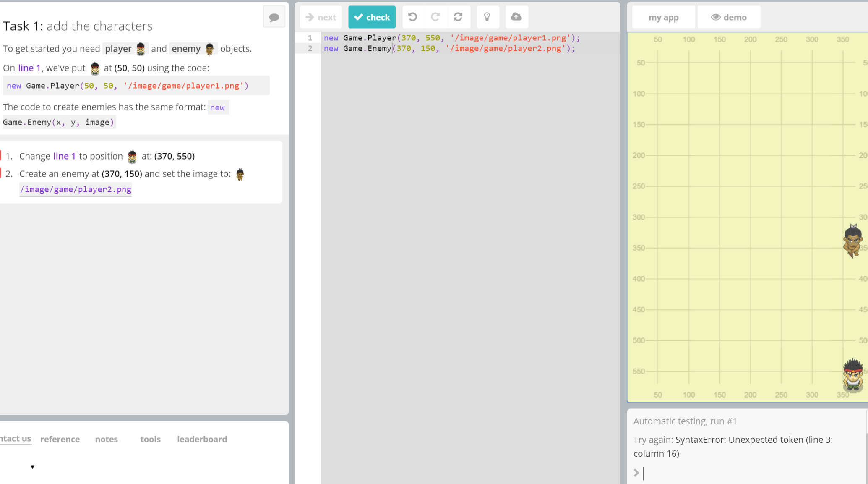This screenshot has height=484, width=868.
Task: Open the leaderboard tab
Action: [202, 439]
